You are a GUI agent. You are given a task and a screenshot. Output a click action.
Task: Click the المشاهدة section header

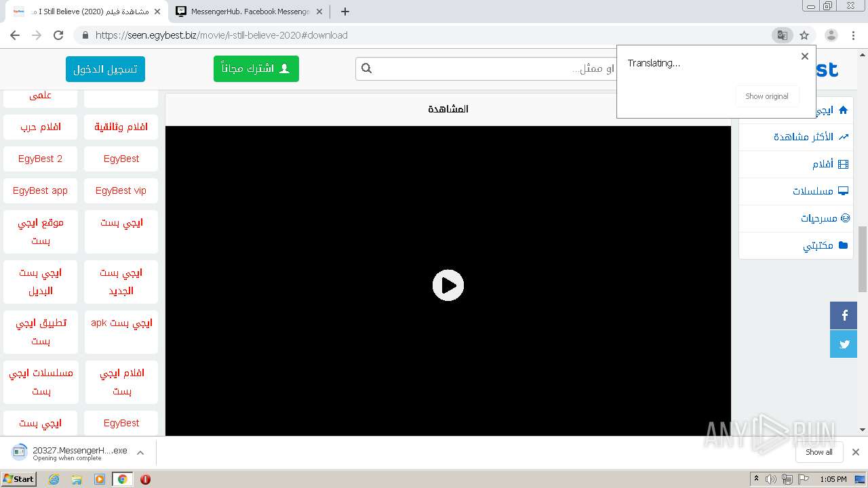448,109
